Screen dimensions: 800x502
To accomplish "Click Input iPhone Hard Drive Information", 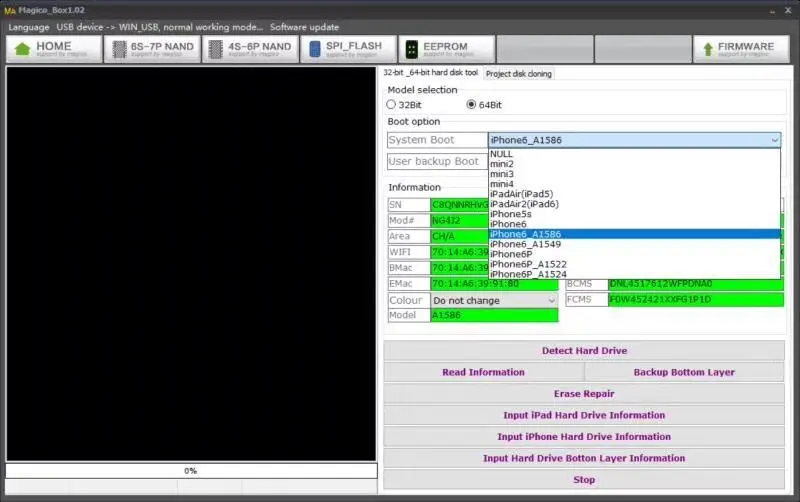I will 584,436.
